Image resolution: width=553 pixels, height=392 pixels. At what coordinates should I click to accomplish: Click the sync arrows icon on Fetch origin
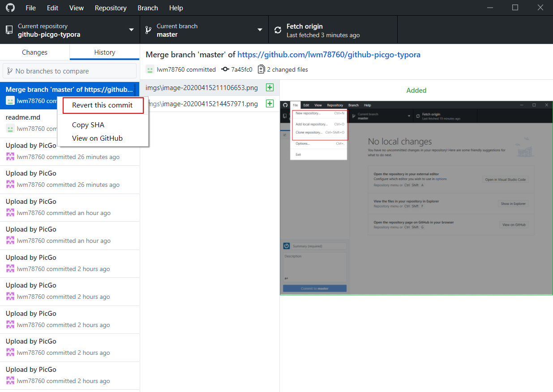click(278, 30)
